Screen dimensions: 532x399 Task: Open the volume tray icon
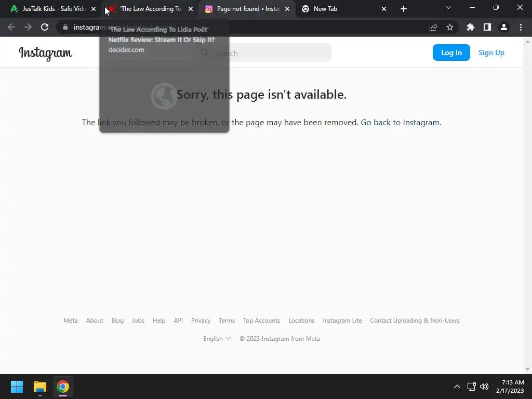[484, 387]
